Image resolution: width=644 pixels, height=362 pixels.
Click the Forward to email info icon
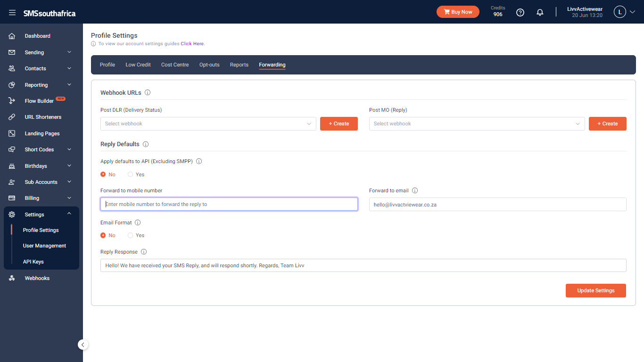point(415,191)
